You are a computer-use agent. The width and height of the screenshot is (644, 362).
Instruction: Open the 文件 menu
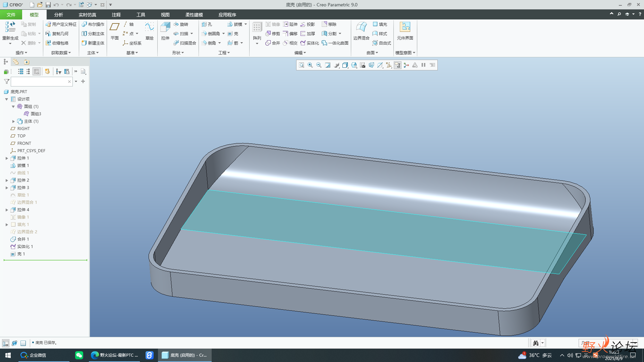(11, 14)
